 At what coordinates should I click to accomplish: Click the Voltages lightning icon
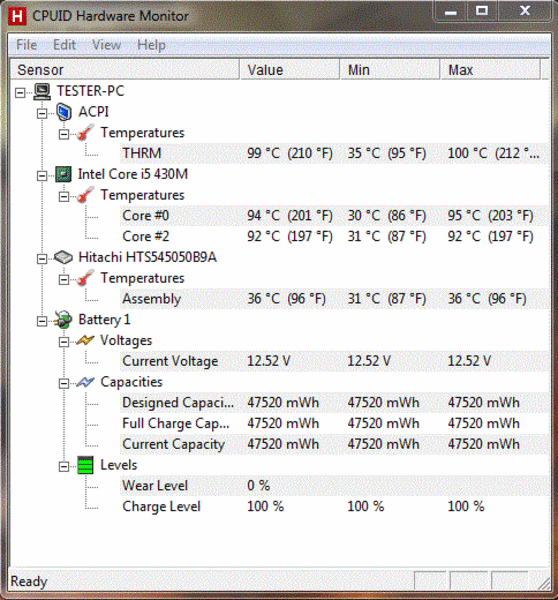tap(85, 341)
